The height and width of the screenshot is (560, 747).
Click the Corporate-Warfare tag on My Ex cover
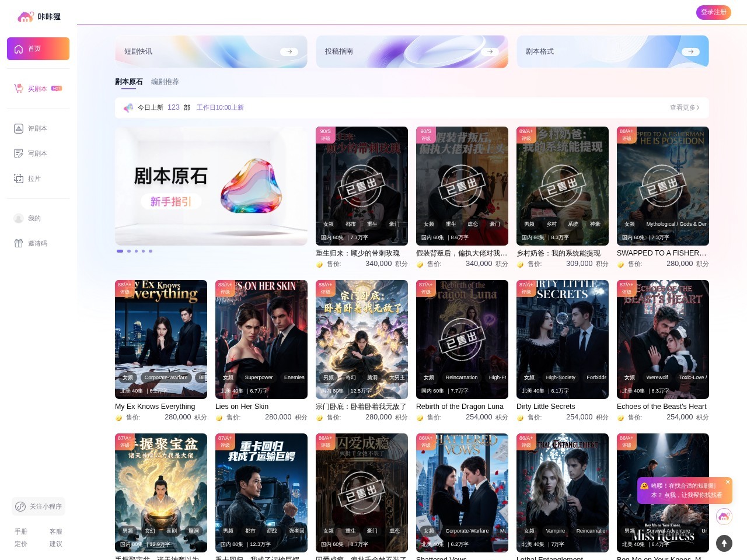point(166,377)
